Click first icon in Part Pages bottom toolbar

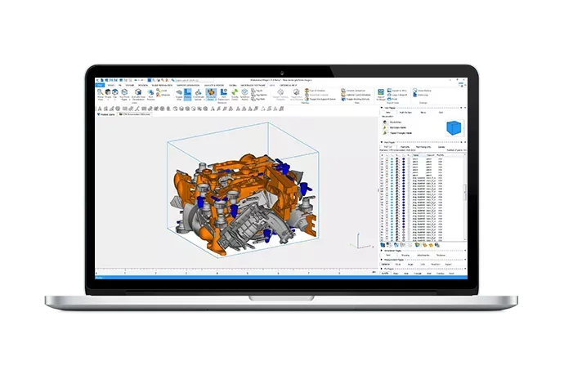[383, 245]
